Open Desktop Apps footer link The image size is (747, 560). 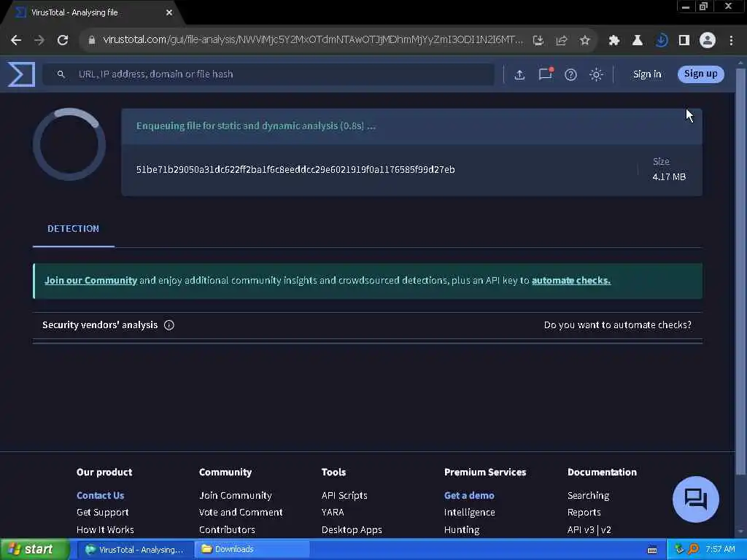click(352, 529)
